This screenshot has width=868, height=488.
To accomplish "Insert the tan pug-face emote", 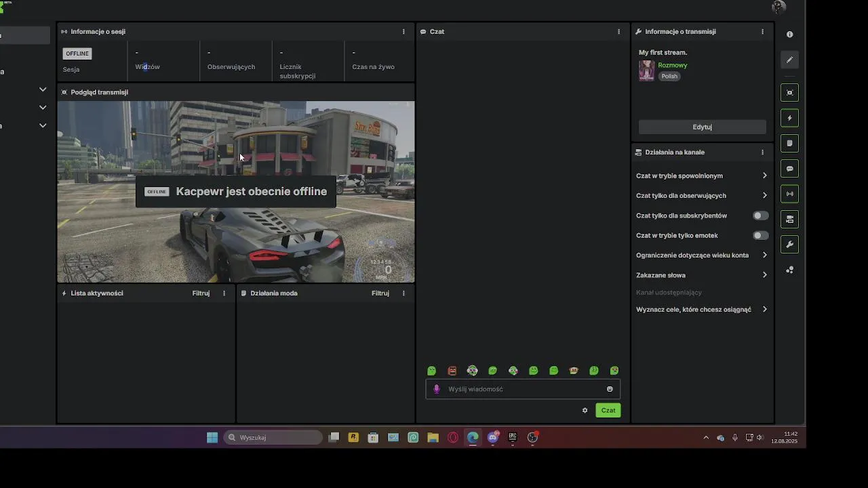I will pyautogui.click(x=574, y=371).
